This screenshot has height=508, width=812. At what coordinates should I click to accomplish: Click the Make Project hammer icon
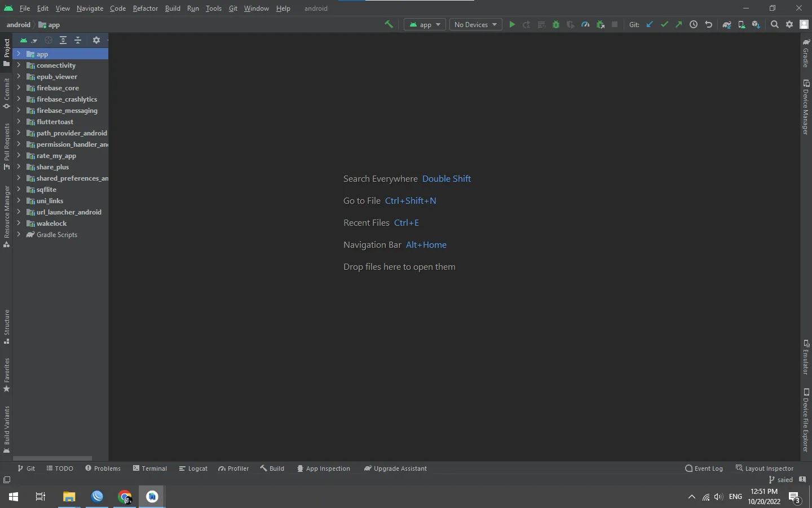[x=389, y=24]
